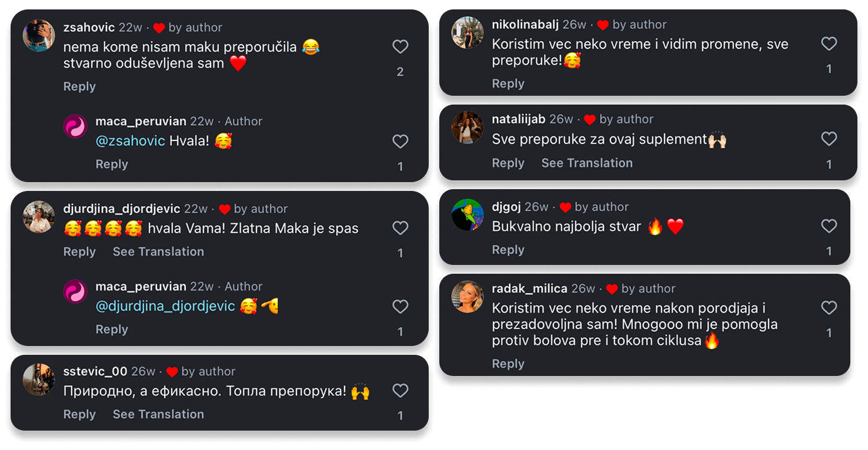The width and height of the screenshot is (868, 450).
Task: Heart djgoj's comment
Action: point(829,226)
